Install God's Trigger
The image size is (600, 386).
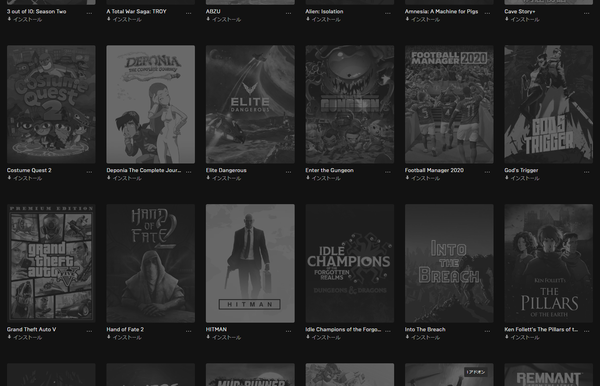coord(522,178)
